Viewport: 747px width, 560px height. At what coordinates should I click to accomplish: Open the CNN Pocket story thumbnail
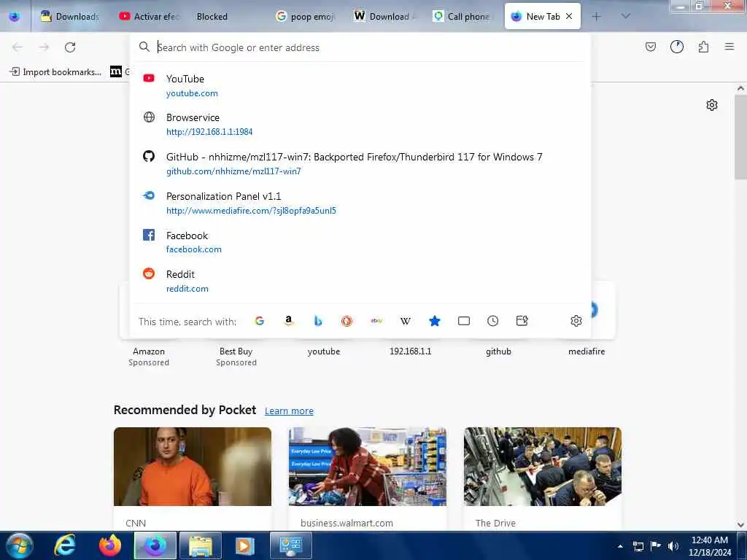point(193,467)
